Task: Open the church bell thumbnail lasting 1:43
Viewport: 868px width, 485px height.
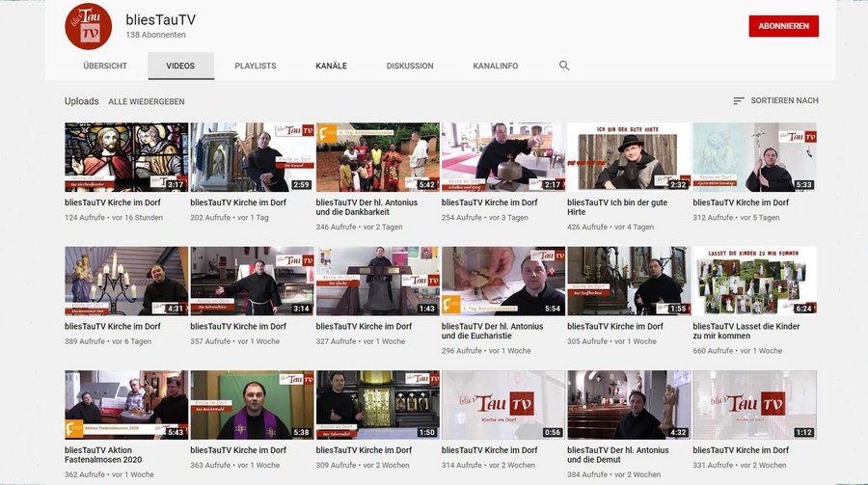Action: click(377, 282)
